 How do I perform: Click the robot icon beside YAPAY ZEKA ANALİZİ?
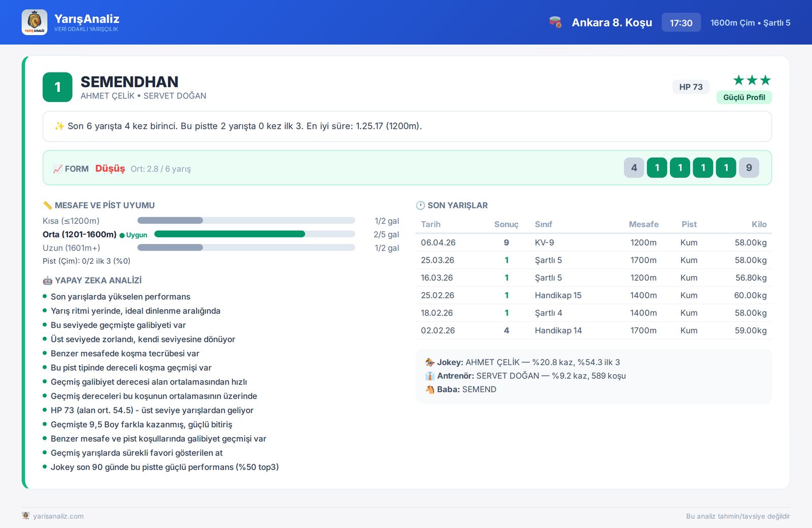pyautogui.click(x=48, y=280)
